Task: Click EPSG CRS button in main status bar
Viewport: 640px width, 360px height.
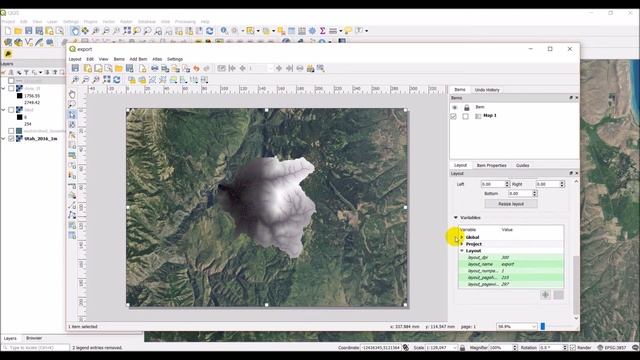Action: (611, 348)
